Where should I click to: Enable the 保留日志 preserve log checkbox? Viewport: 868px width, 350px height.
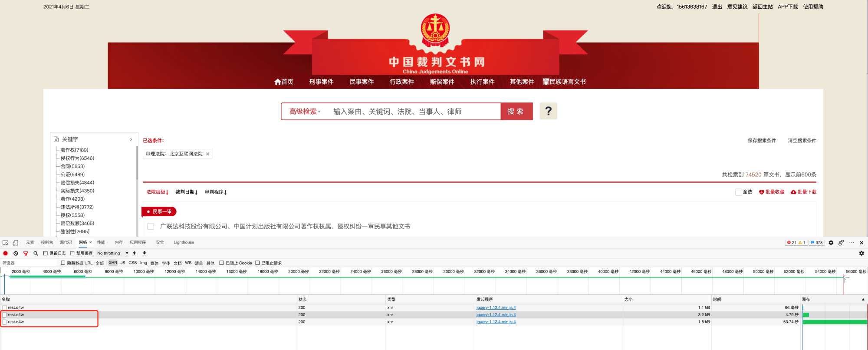pyautogui.click(x=45, y=253)
